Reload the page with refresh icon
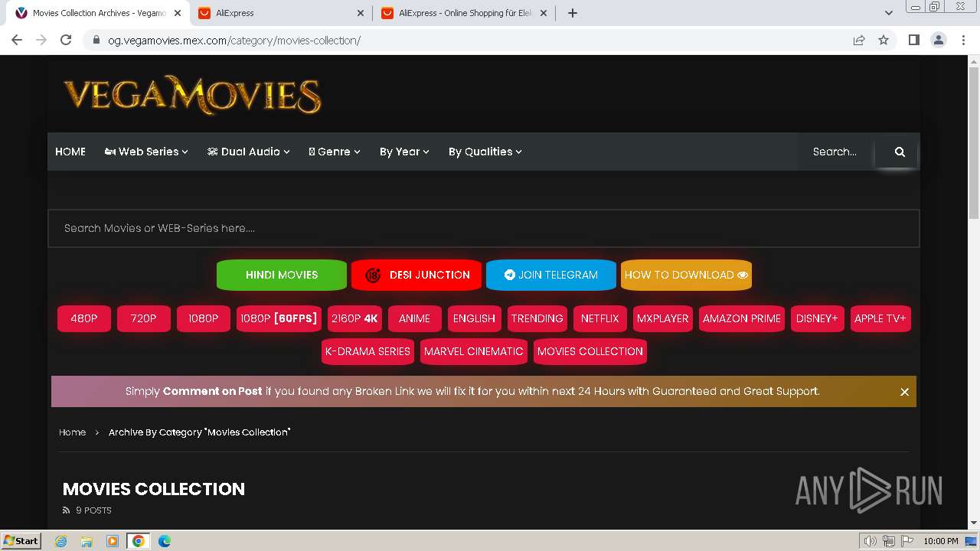 [x=66, y=40]
